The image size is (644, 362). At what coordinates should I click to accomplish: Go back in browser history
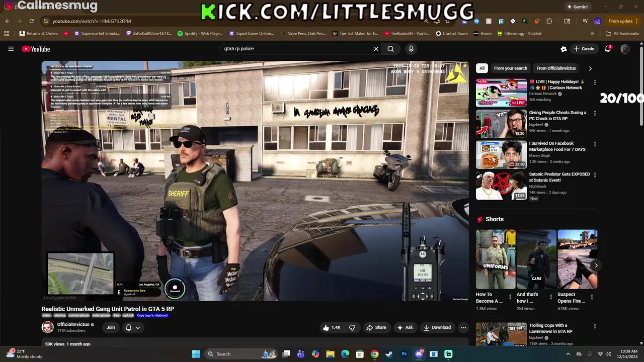click(x=7, y=21)
